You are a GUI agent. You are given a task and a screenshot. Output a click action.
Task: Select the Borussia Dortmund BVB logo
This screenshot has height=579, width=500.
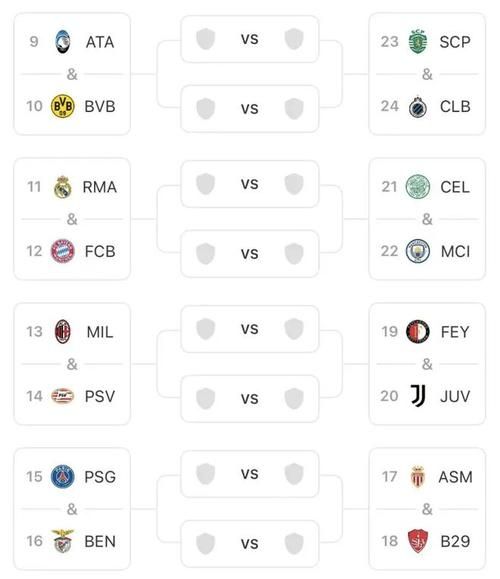63,106
